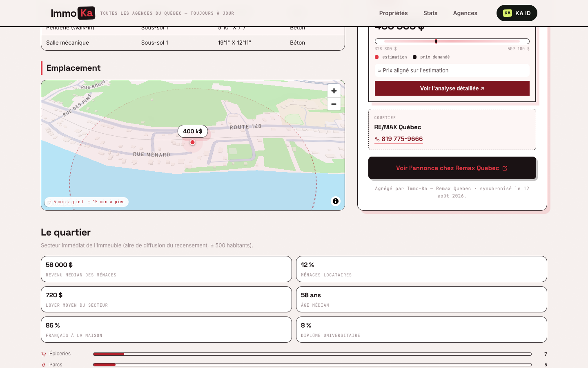Click the red property pin on map

(x=193, y=142)
